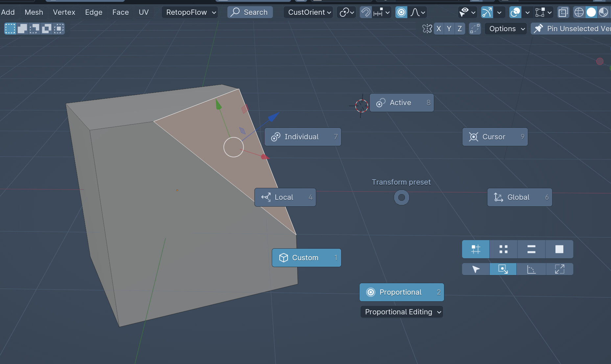Image resolution: width=611 pixels, height=364 pixels.
Task: Choose the subtract selection mode icon
Action: point(35,29)
